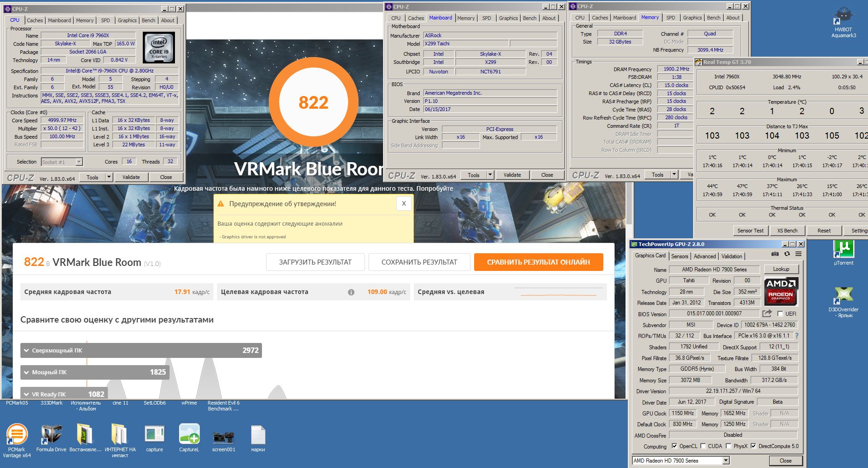Open the Validation tab in GPU-Z
This screenshot has width=868, height=468.
point(732,256)
